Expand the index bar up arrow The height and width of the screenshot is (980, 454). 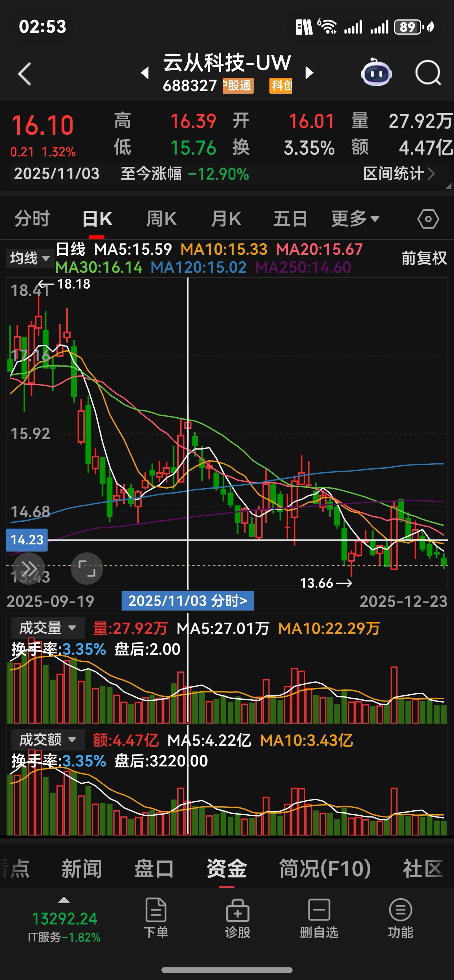(64, 900)
